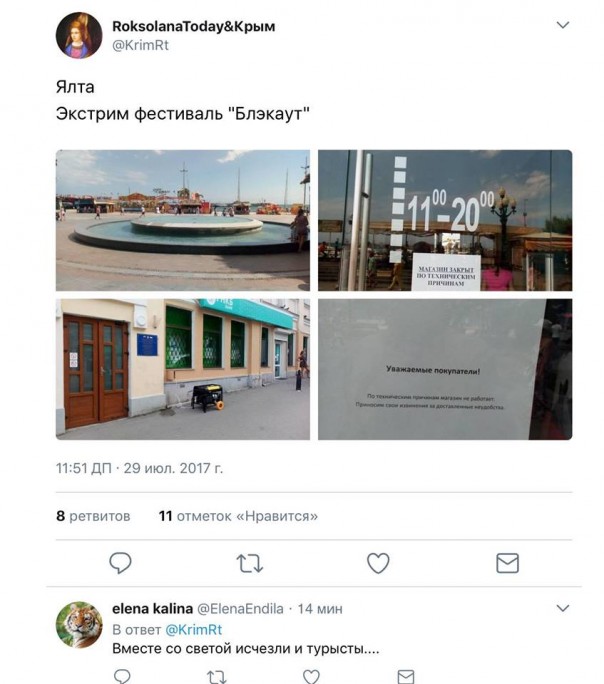Open the fountain square photo
The image size is (604, 684).
[183, 220]
